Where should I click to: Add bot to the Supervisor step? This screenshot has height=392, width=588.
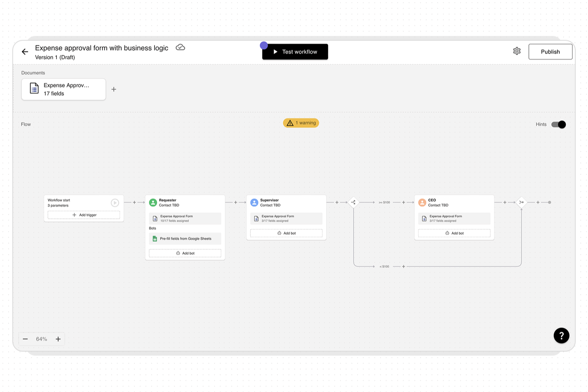[286, 233]
